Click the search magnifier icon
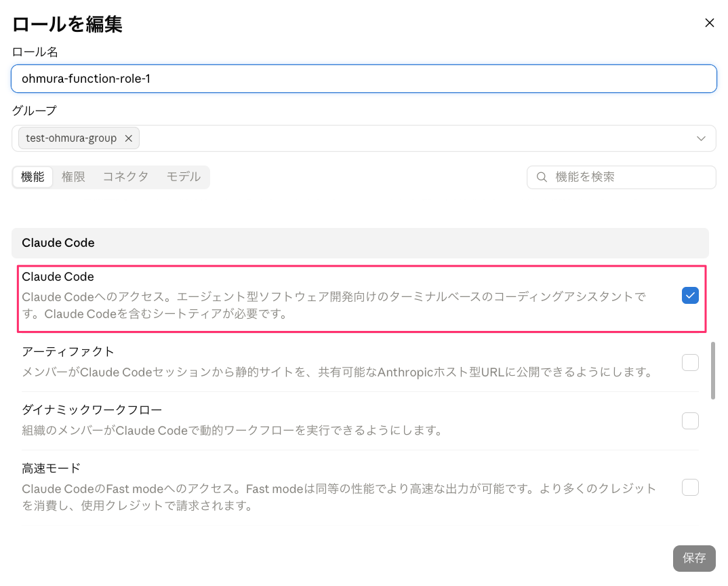 [542, 177]
